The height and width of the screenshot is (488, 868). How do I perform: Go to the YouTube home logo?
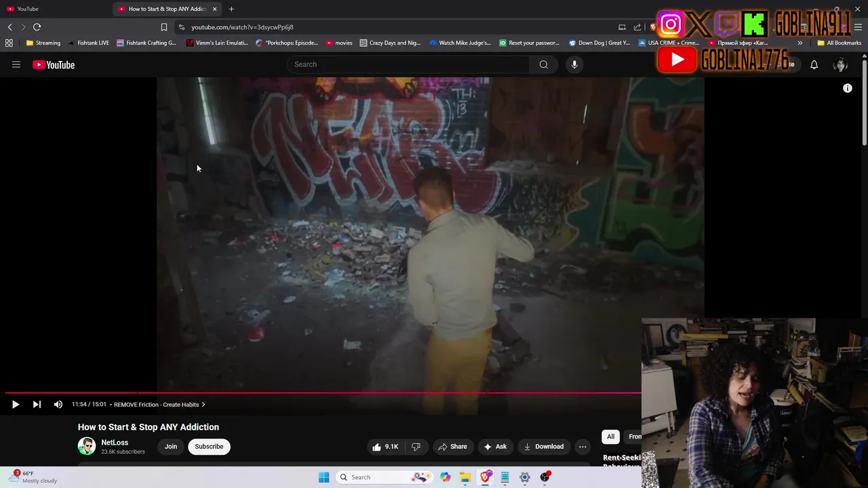[54, 64]
